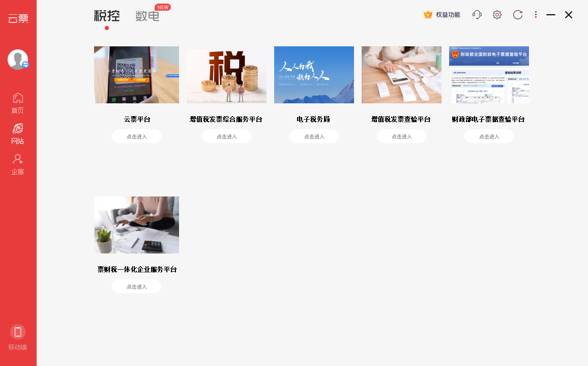The height and width of the screenshot is (366, 588).
Task: Close the application window
Action: (569, 15)
